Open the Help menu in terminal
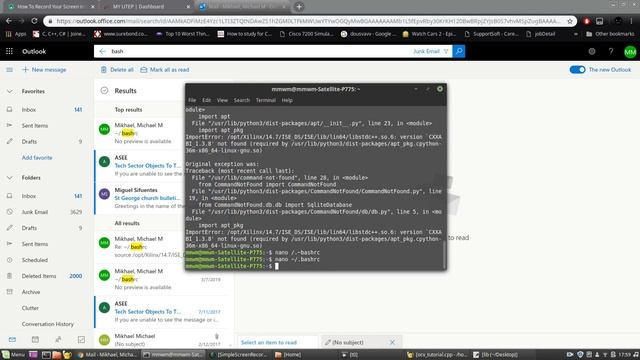The image size is (640, 360). coord(287,100)
